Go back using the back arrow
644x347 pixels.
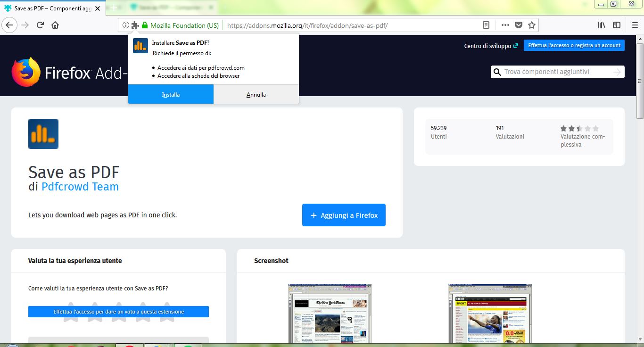click(10, 25)
